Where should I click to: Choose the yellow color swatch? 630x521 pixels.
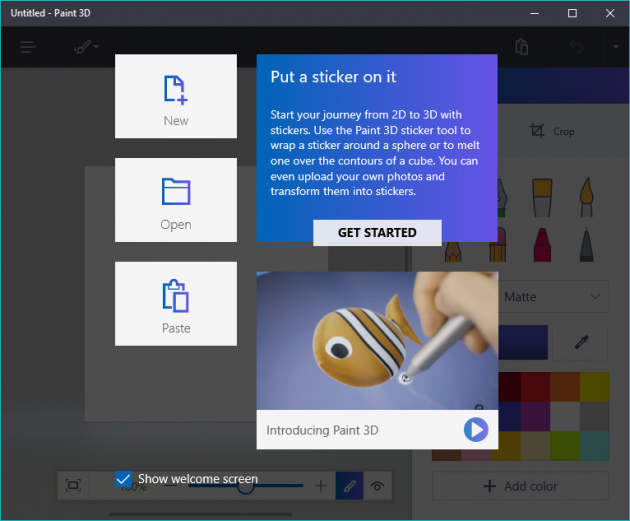(595, 387)
